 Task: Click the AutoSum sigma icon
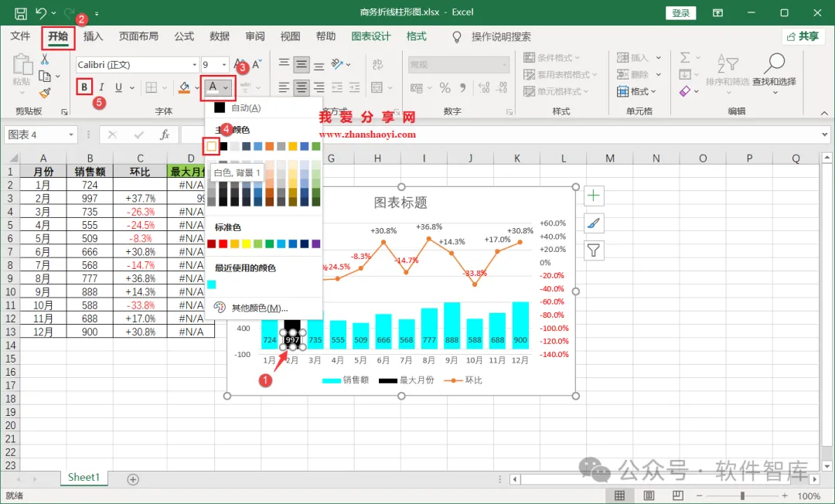(685, 57)
